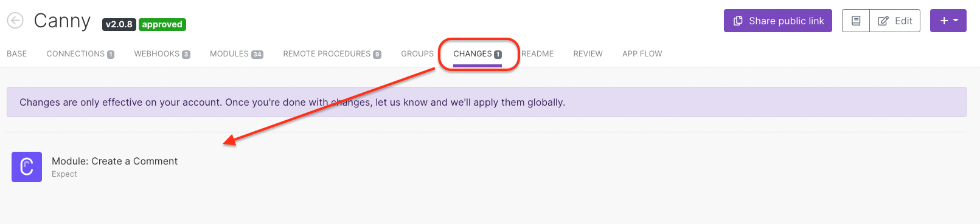Open the Connections tab
The image size is (980, 224).
[80, 54]
